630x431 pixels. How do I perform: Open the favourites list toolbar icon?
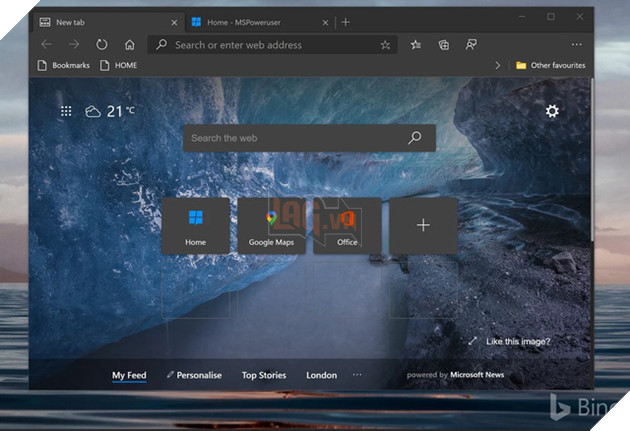tap(416, 45)
